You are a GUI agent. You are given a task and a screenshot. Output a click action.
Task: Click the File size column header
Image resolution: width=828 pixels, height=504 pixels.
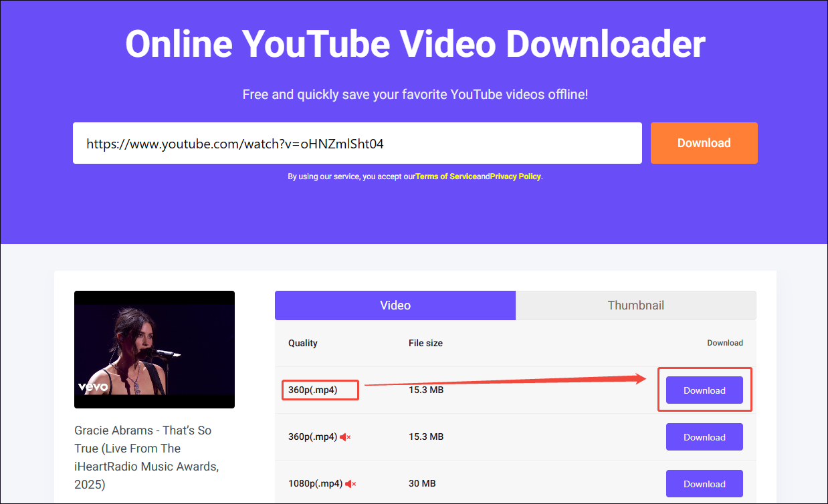click(425, 343)
